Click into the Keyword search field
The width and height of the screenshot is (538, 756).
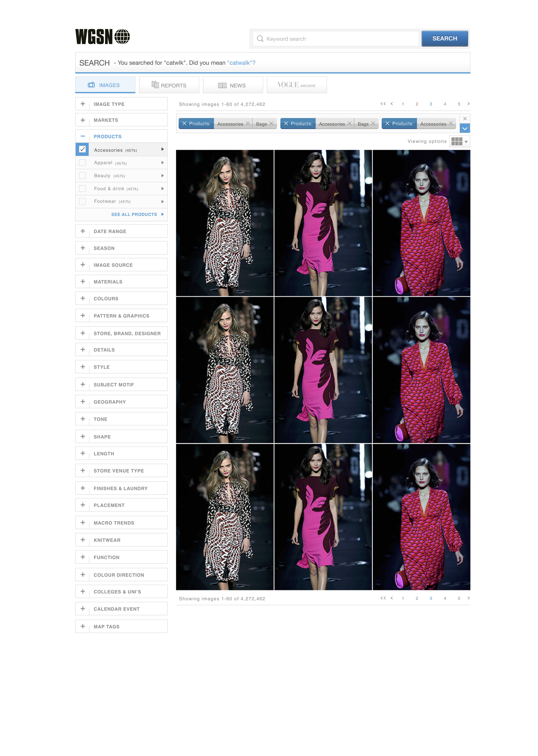pyautogui.click(x=335, y=39)
